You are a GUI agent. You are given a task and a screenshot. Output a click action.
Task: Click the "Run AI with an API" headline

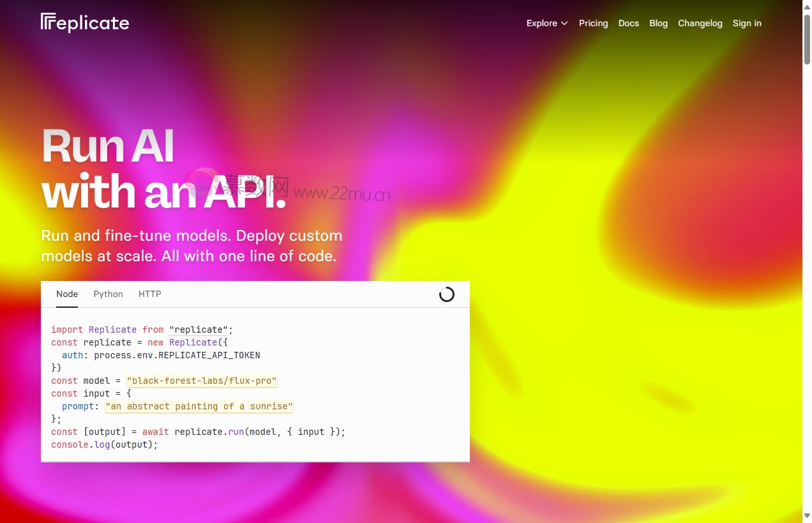pos(163,169)
